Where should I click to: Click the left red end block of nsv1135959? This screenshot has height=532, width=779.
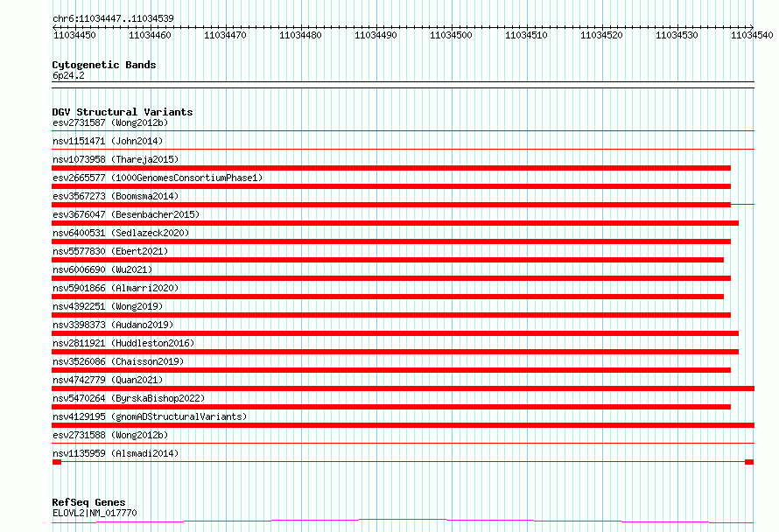57,462
